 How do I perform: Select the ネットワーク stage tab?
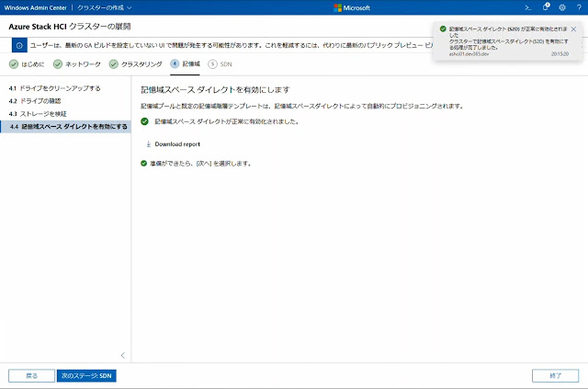tap(77, 64)
